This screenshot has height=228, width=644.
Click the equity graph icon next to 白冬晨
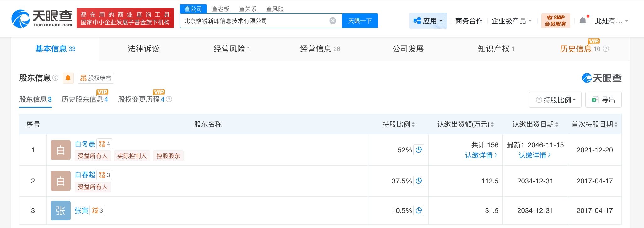click(x=104, y=144)
